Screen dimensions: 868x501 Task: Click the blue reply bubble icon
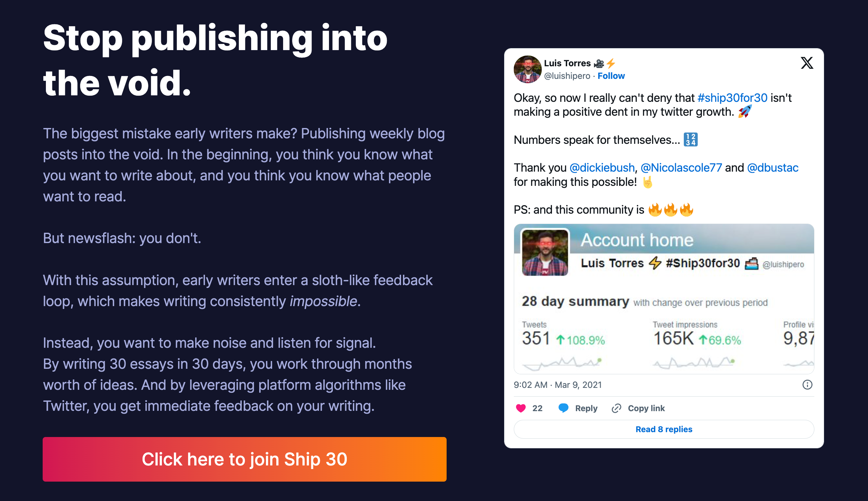coord(563,408)
